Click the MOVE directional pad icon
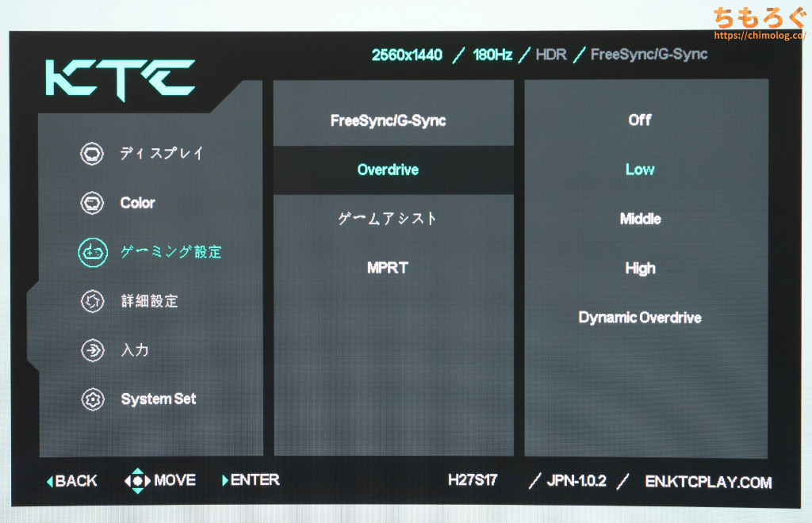812x523 pixels. 138,480
